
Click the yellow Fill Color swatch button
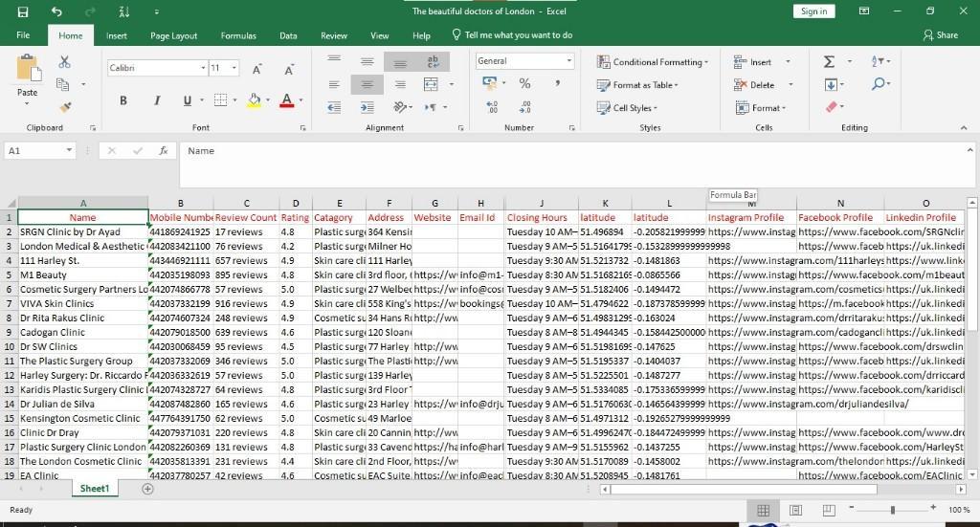pyautogui.click(x=255, y=99)
